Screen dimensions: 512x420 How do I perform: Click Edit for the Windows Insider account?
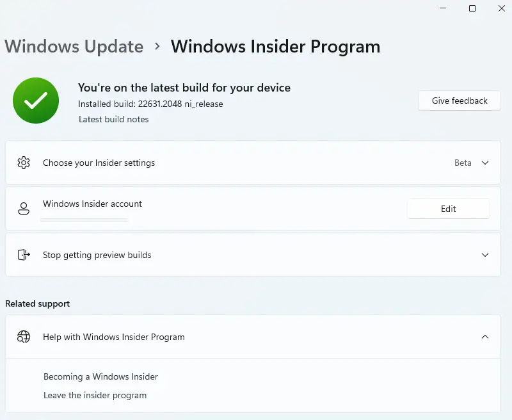(448, 209)
